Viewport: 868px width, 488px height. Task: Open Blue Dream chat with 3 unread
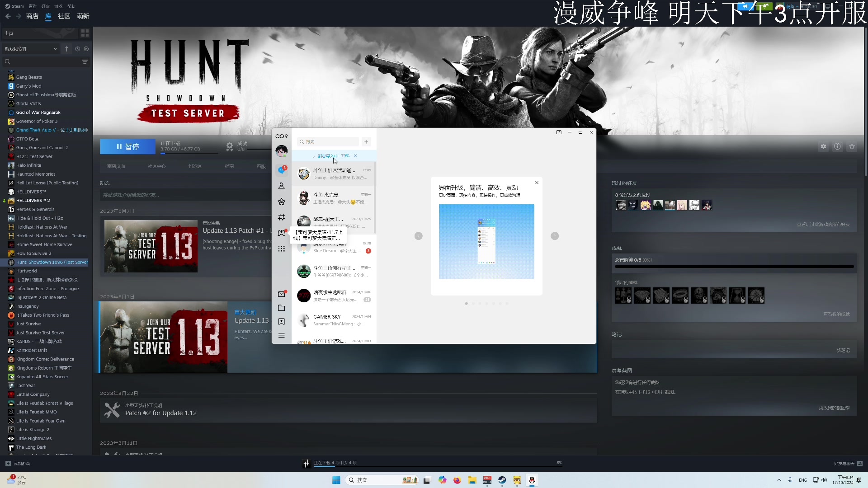334,248
